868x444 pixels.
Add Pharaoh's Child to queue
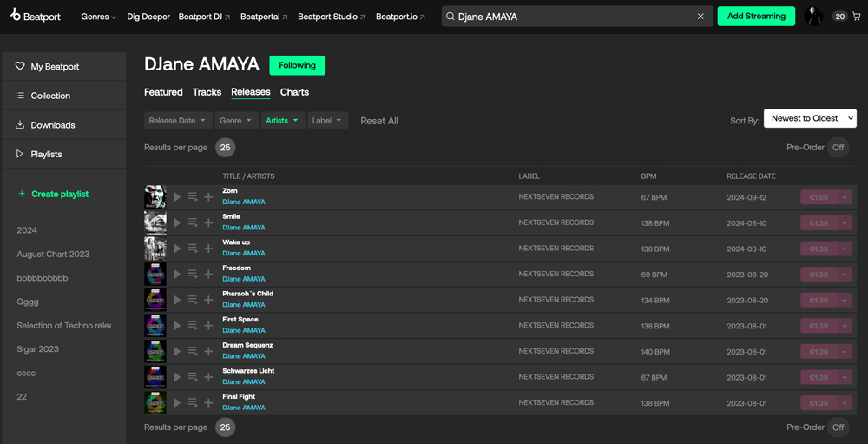(x=193, y=300)
